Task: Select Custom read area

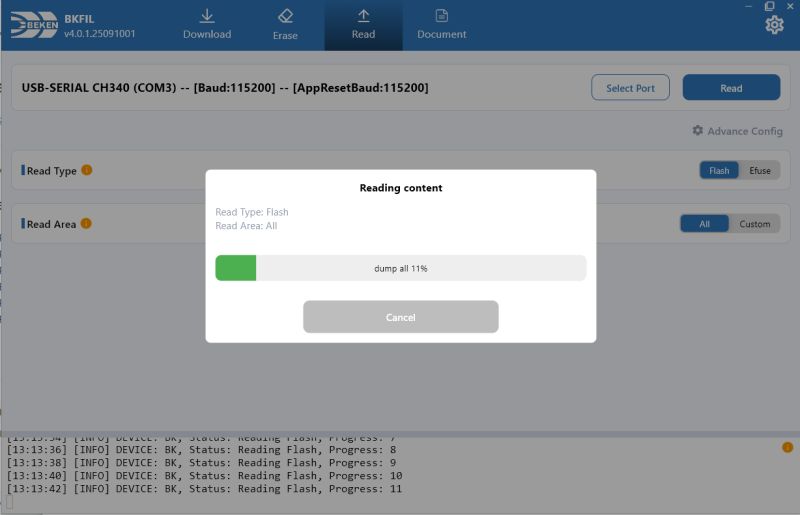Action: point(755,224)
